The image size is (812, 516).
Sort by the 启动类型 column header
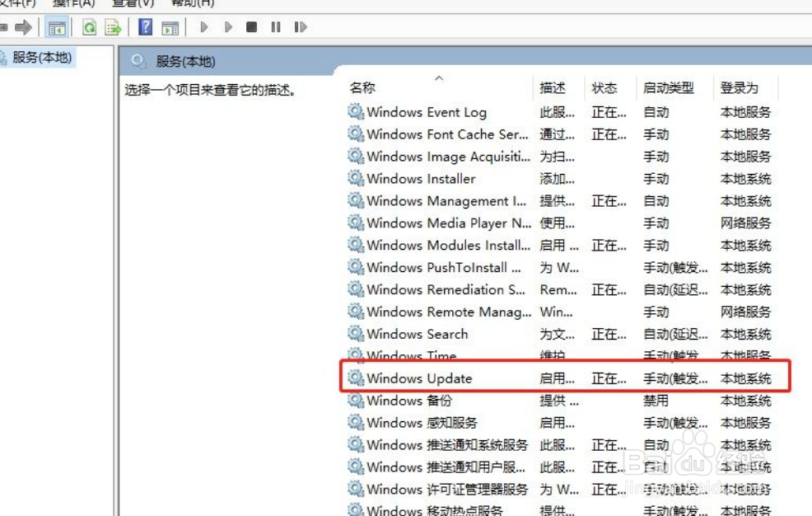point(669,87)
